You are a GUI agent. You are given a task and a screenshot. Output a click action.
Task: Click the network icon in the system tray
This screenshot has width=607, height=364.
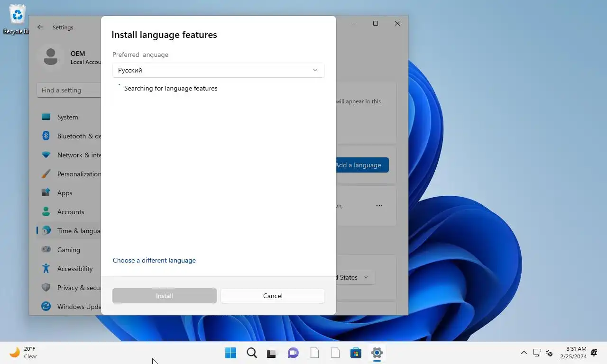click(x=537, y=353)
